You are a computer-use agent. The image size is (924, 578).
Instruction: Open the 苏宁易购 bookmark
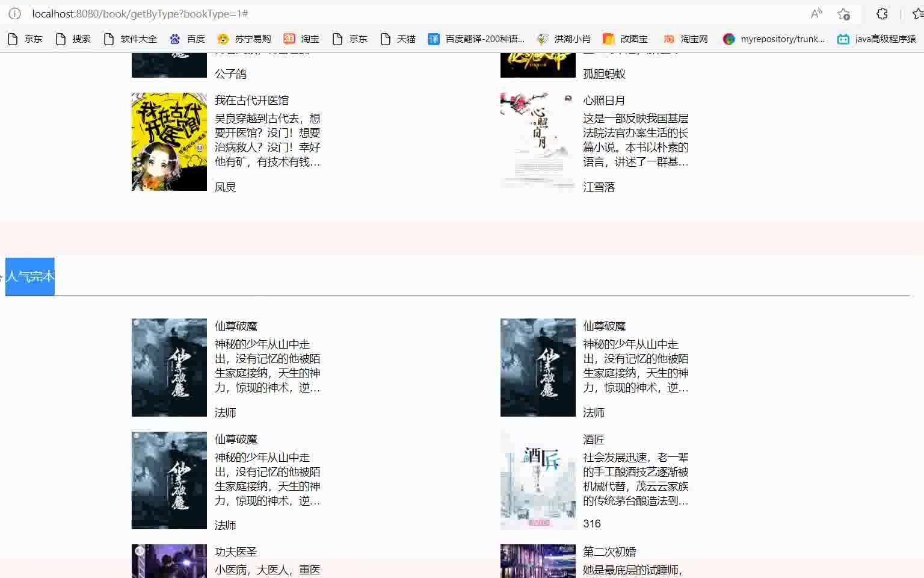tap(244, 39)
